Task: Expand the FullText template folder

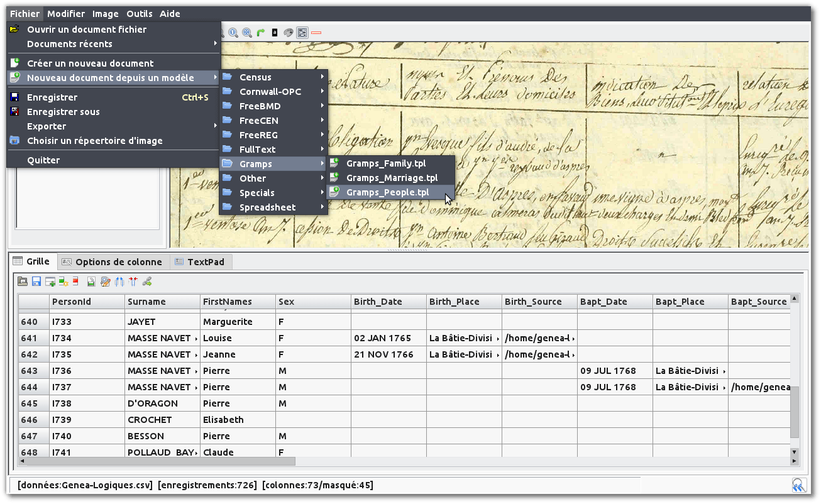Action: point(273,150)
